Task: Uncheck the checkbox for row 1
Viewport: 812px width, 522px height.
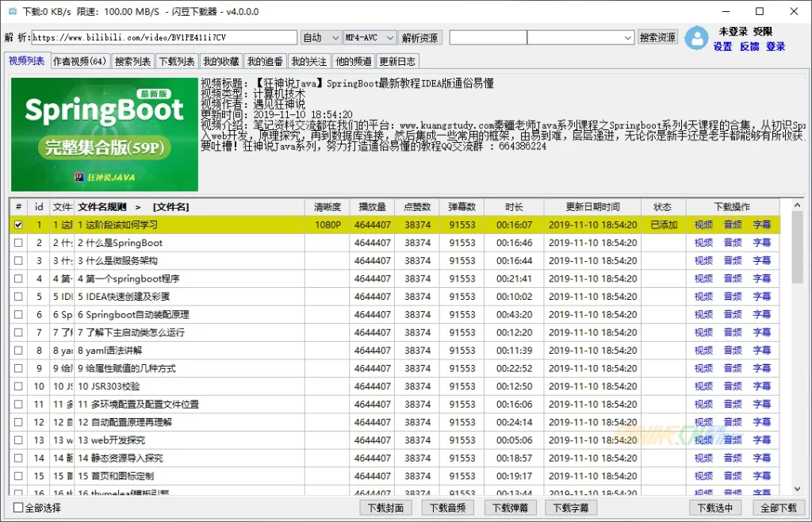Action: 18,225
